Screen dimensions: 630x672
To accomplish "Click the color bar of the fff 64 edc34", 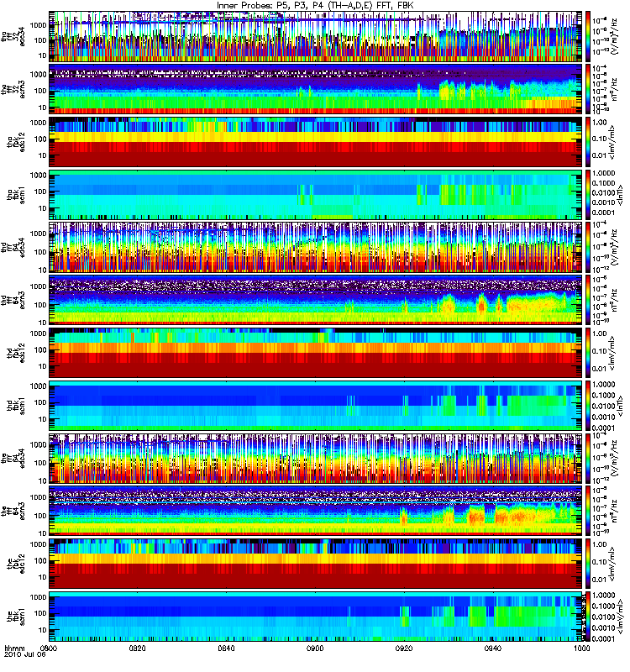I will tap(588, 458).
